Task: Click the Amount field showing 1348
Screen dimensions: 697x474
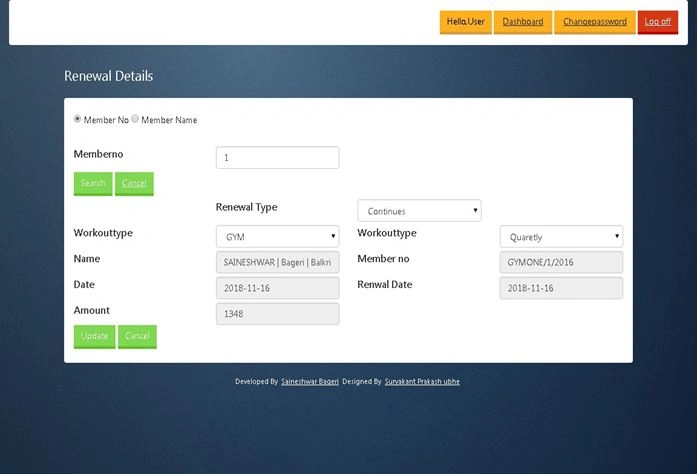Action: pyautogui.click(x=277, y=314)
